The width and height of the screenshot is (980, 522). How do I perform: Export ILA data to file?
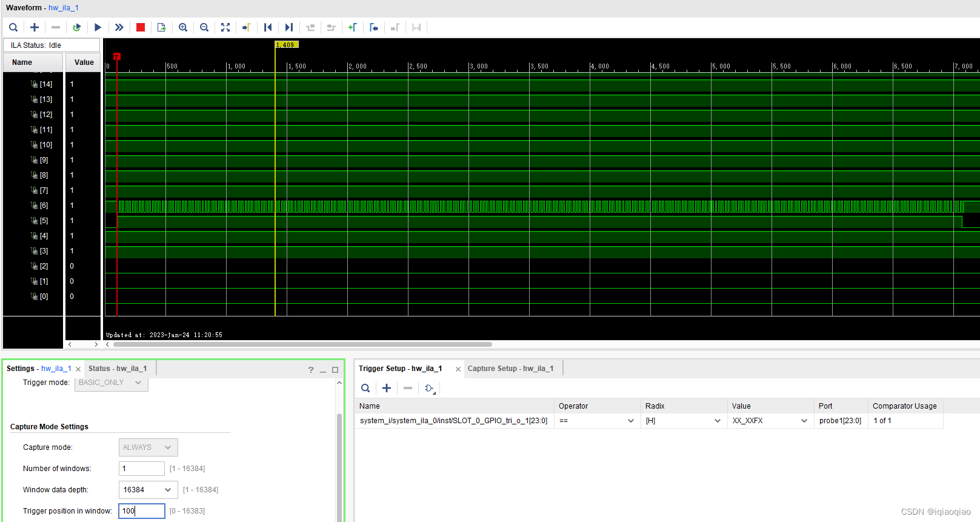click(162, 27)
